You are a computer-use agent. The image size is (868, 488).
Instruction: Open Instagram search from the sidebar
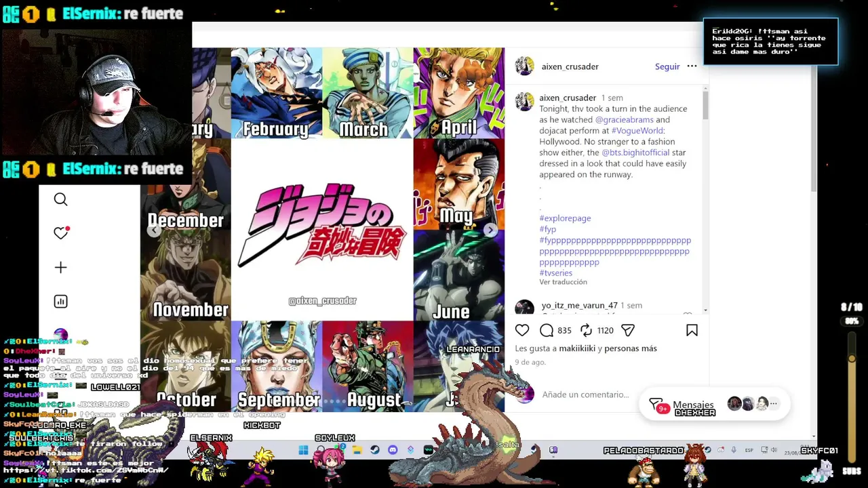60,199
